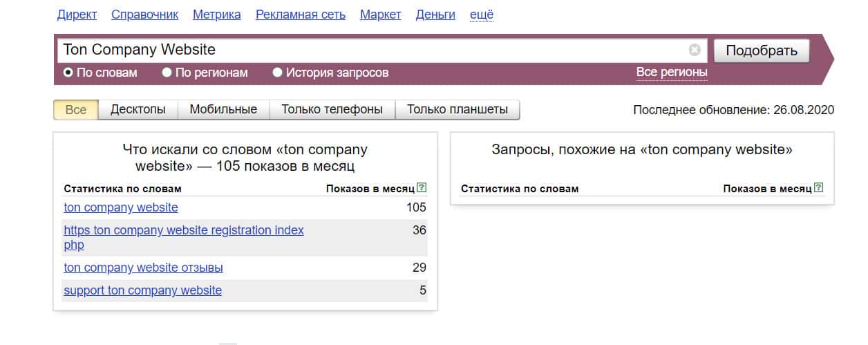
Task: Click the 'Запросы, похожие на' panel title
Action: point(642,149)
